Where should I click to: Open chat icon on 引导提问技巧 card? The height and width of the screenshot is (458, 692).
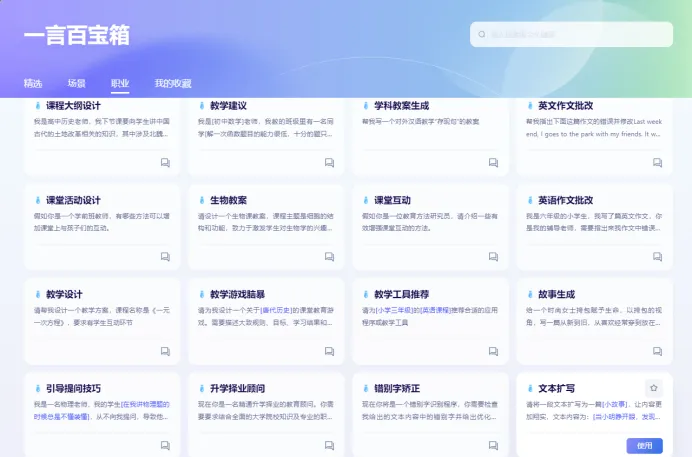point(165,445)
